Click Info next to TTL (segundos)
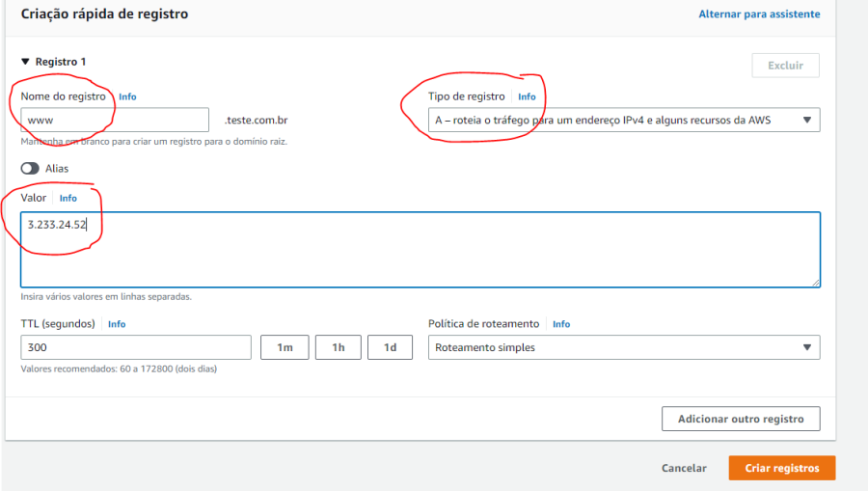The height and width of the screenshot is (491, 868). (x=117, y=324)
